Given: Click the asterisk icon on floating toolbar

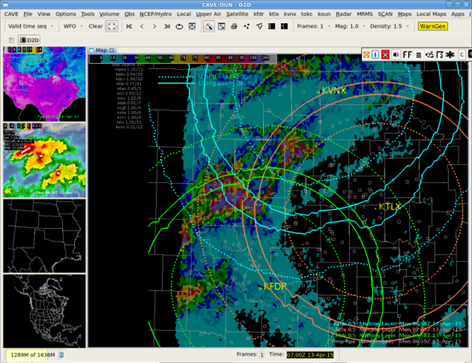Looking at the screenshot, I should tap(450, 54).
